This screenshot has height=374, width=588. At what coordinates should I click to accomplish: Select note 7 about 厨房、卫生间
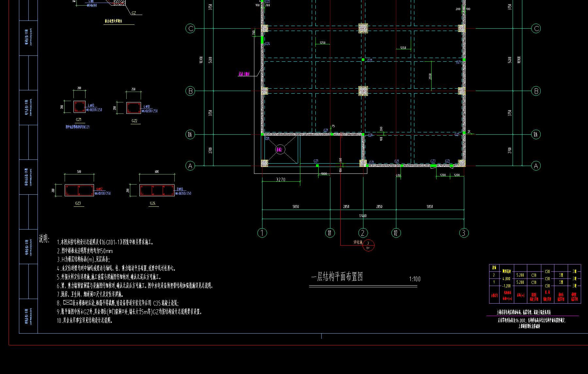(90, 294)
